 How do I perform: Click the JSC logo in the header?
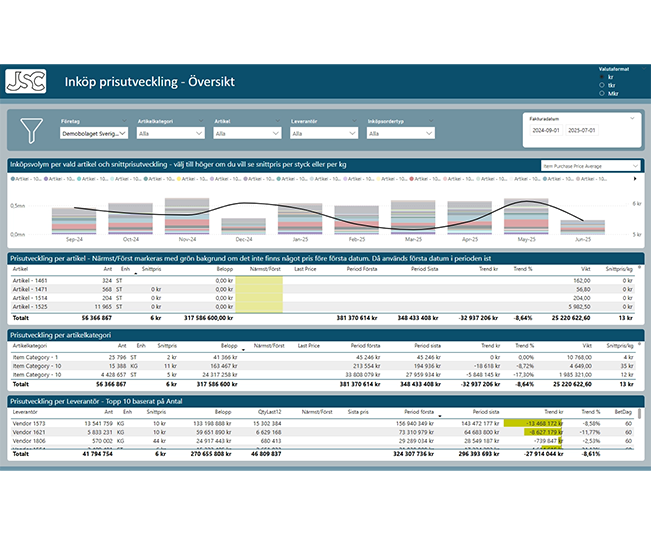click(26, 81)
